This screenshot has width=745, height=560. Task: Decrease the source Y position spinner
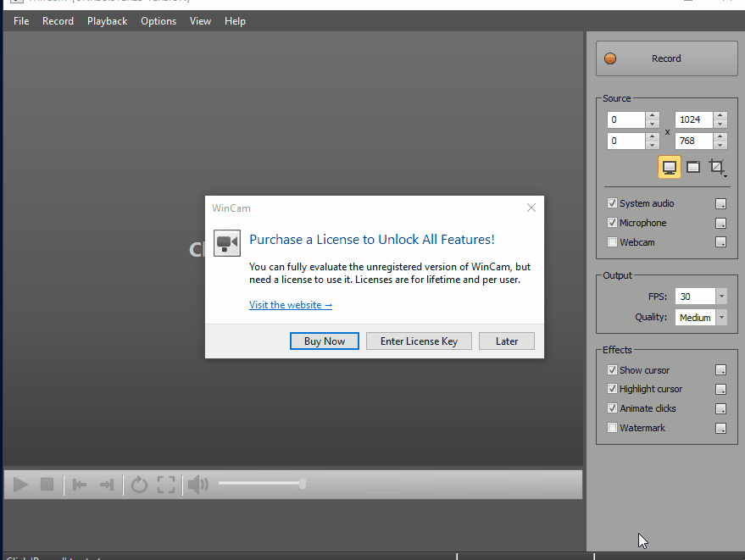click(653, 145)
